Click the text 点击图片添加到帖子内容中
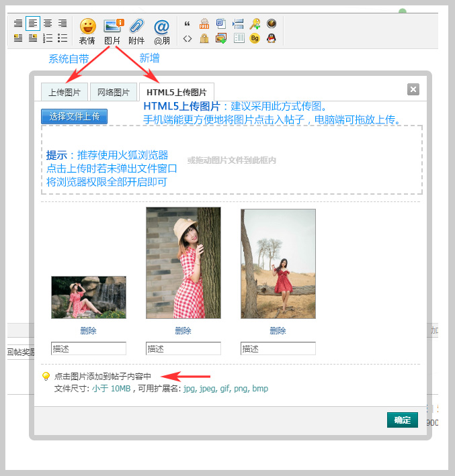 (x=103, y=377)
